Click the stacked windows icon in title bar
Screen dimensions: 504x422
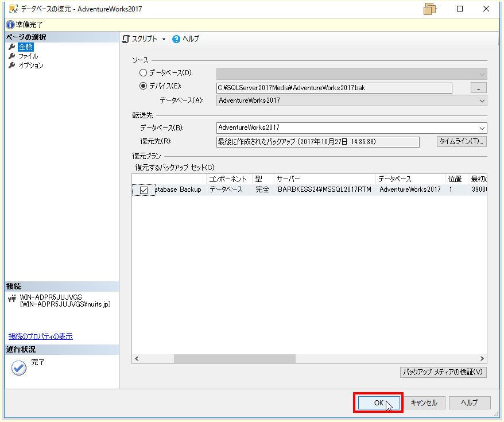tap(430, 9)
